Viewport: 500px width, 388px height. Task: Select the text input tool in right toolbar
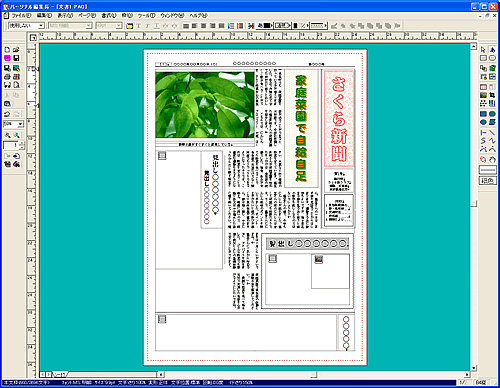pyautogui.click(x=492, y=50)
